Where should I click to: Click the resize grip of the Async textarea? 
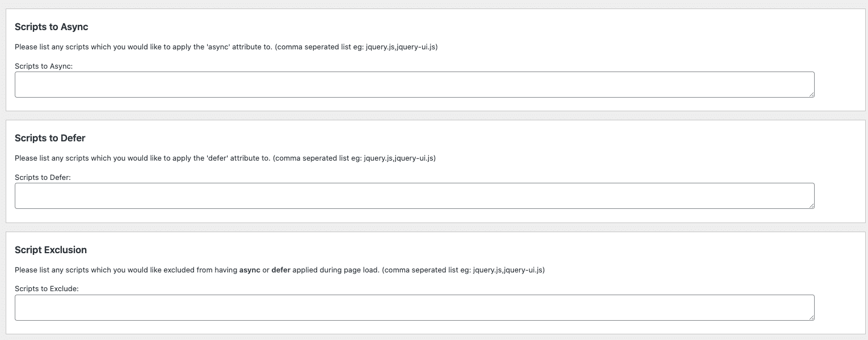[x=811, y=93]
